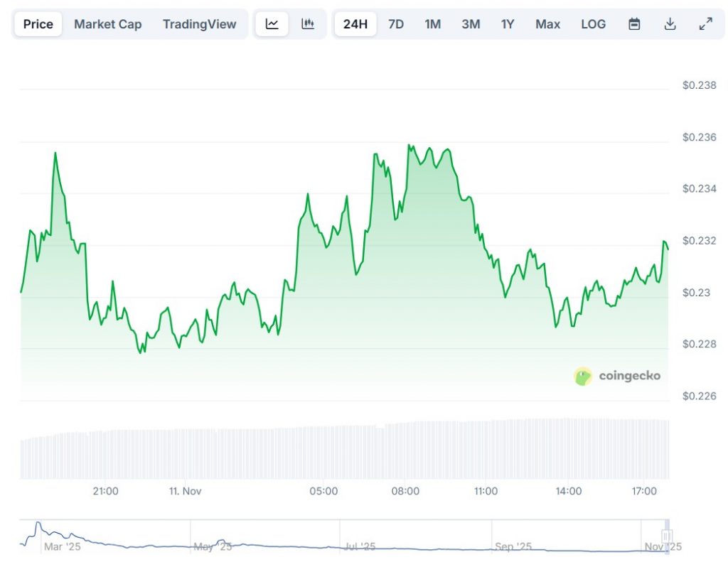Click the CoinGecko logo watermark
Screen dimensions: 728x562
pos(616,376)
